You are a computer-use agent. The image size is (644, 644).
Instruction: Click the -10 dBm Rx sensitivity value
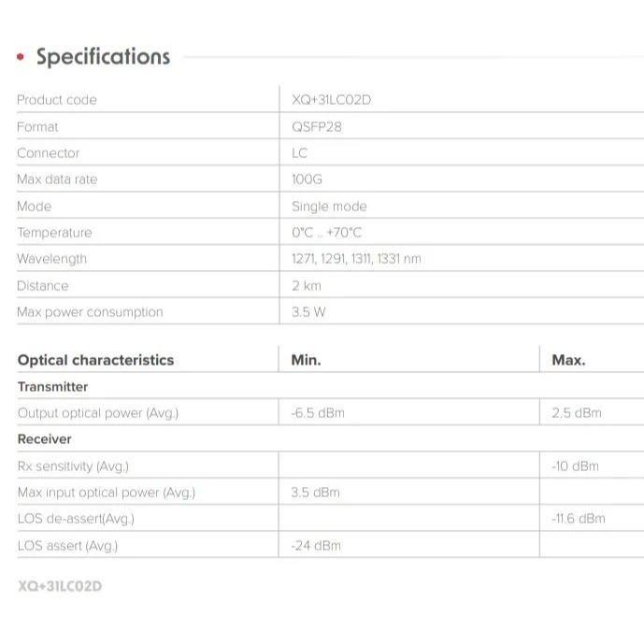point(575,465)
